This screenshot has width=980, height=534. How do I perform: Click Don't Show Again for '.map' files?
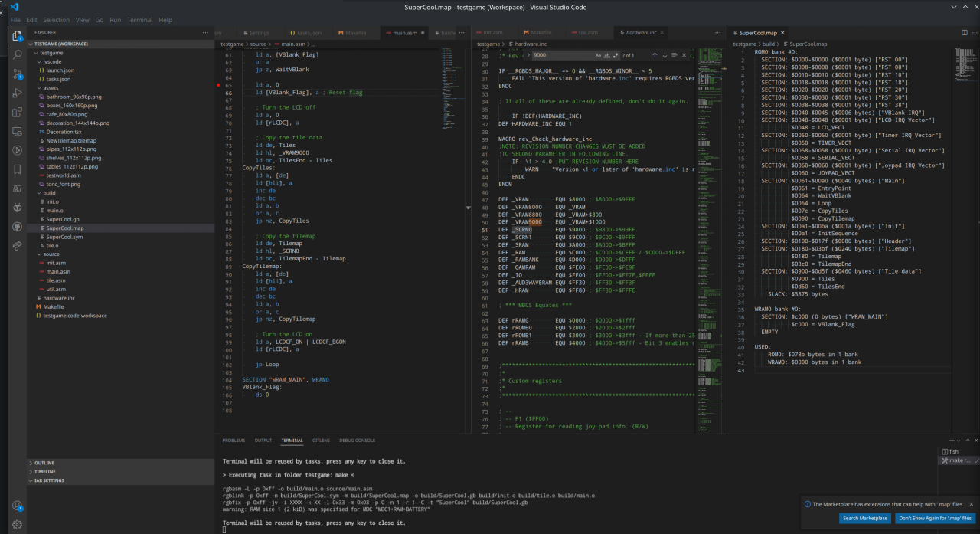click(x=935, y=518)
